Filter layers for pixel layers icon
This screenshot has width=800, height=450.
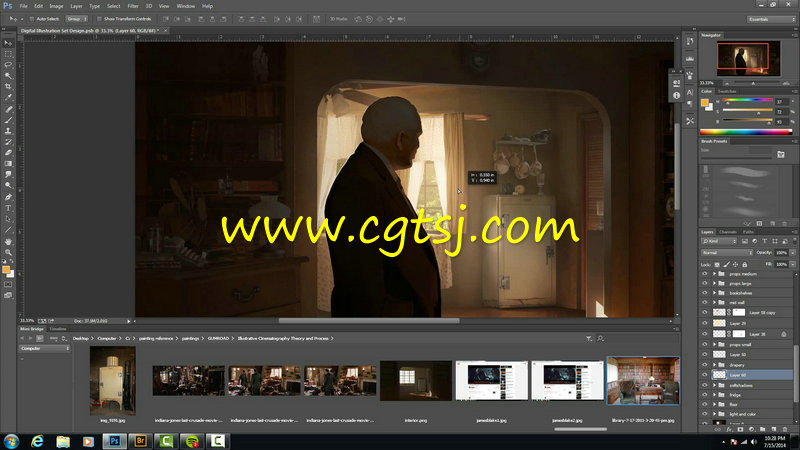pos(745,241)
